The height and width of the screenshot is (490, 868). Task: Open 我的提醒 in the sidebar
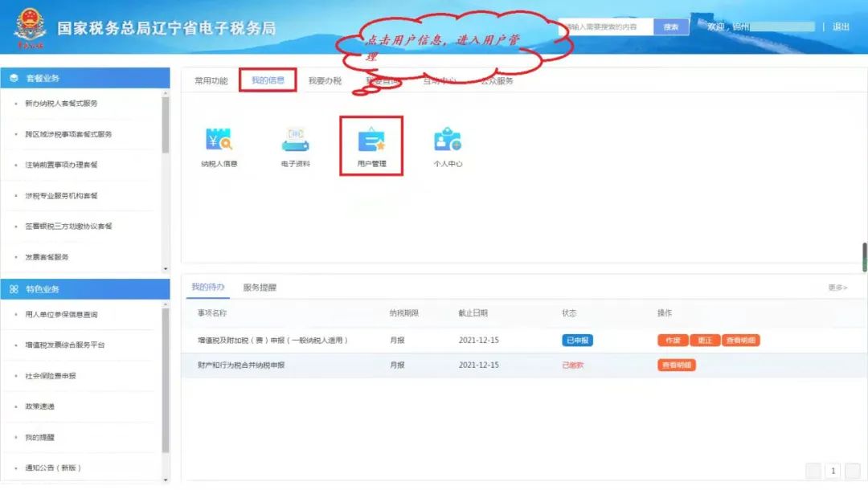click(39, 438)
